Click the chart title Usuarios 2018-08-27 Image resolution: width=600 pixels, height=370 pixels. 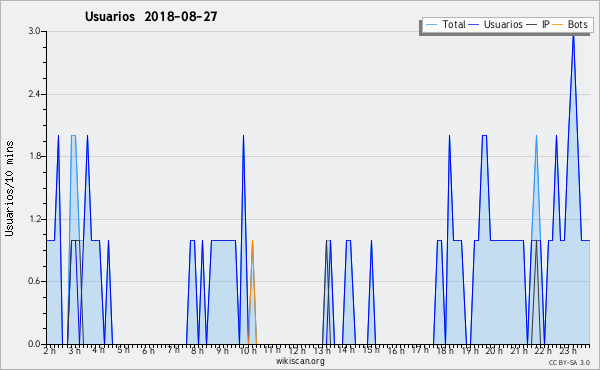pyautogui.click(x=151, y=16)
